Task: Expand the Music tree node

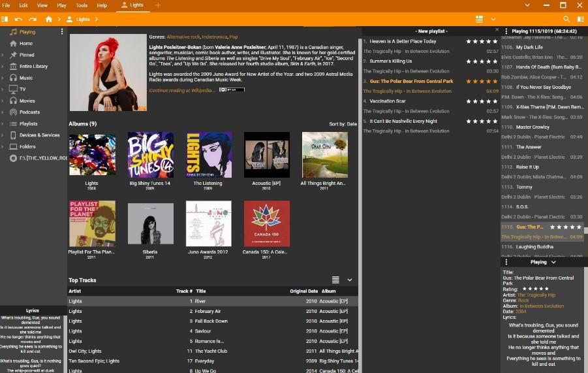Action: coord(3,78)
